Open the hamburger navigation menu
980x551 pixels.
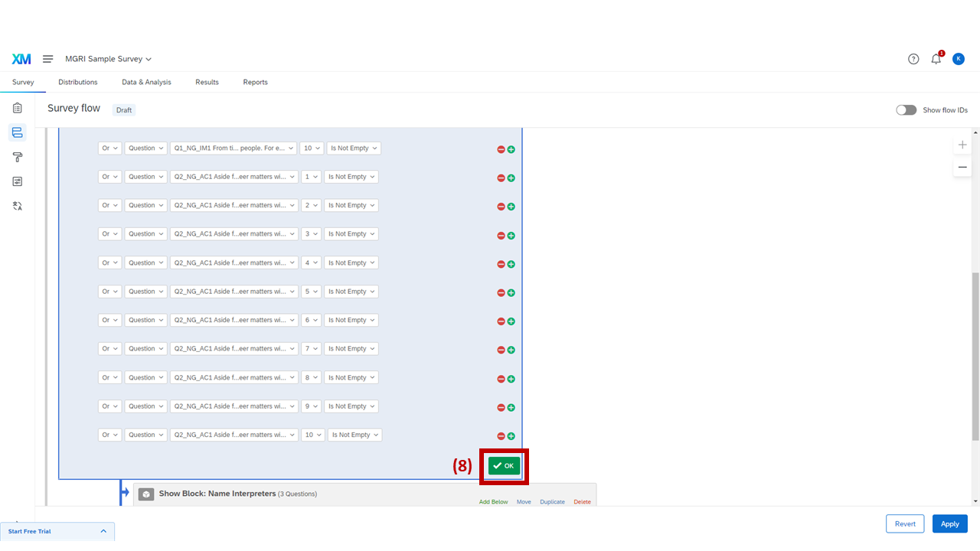click(x=47, y=58)
